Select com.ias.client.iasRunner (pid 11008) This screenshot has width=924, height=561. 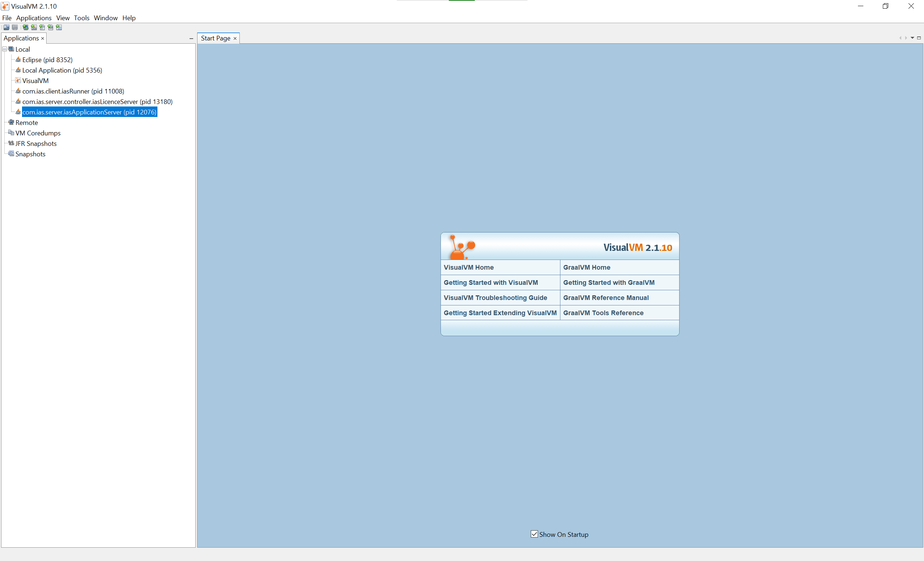73,91
